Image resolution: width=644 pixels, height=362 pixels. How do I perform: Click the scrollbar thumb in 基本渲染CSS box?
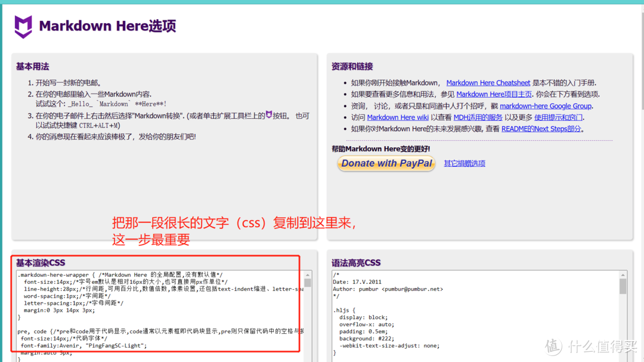coord(308,283)
